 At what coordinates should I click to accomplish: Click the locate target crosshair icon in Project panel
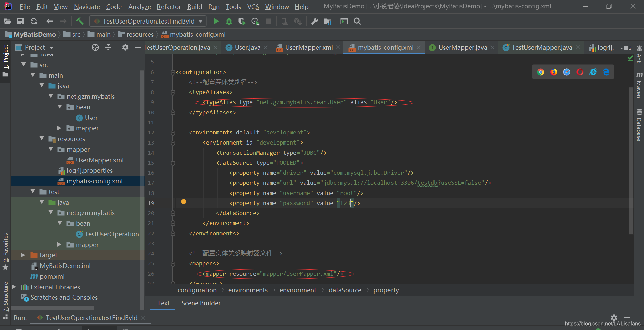click(x=95, y=47)
